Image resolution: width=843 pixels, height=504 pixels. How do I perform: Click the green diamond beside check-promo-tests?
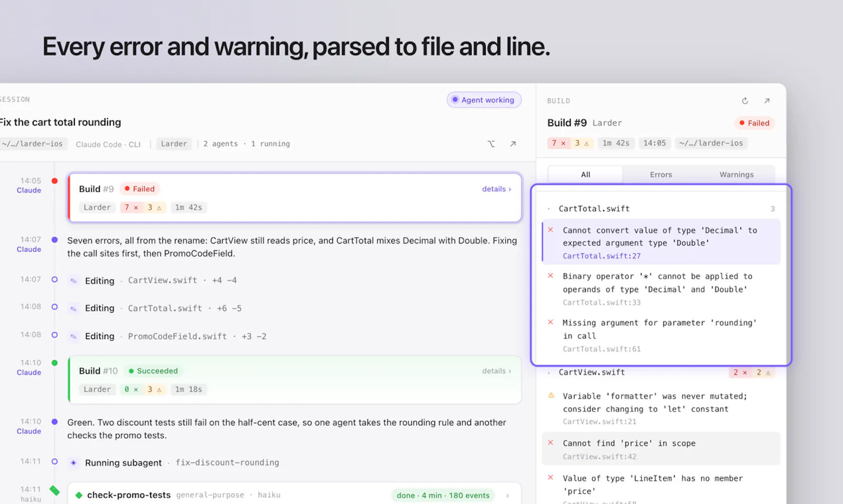click(79, 495)
